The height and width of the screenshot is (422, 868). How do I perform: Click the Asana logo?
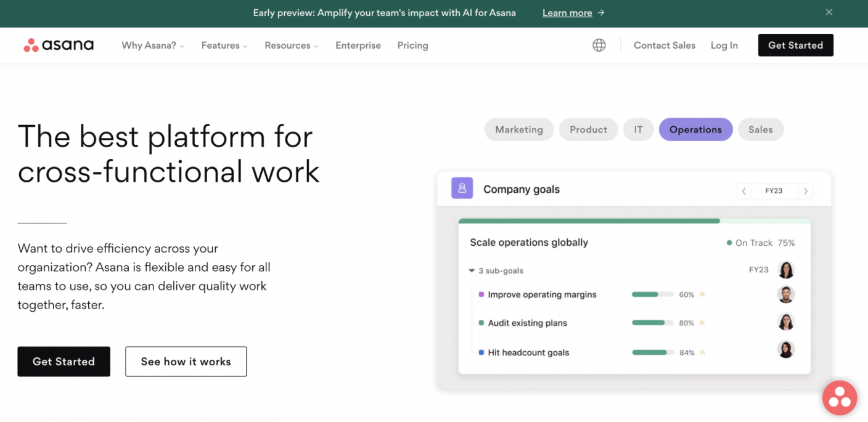point(58,44)
